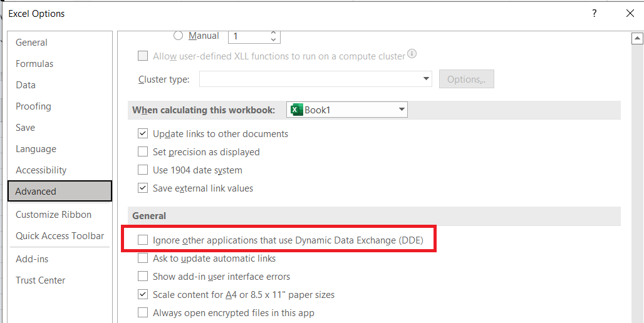Enable Set precision as displayed
This screenshot has height=323, width=644.
[142, 152]
